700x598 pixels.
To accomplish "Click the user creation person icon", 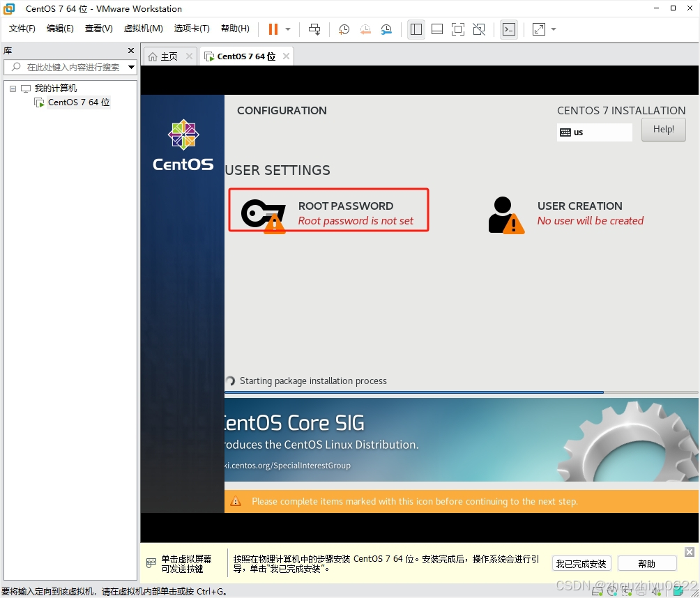I will point(505,215).
